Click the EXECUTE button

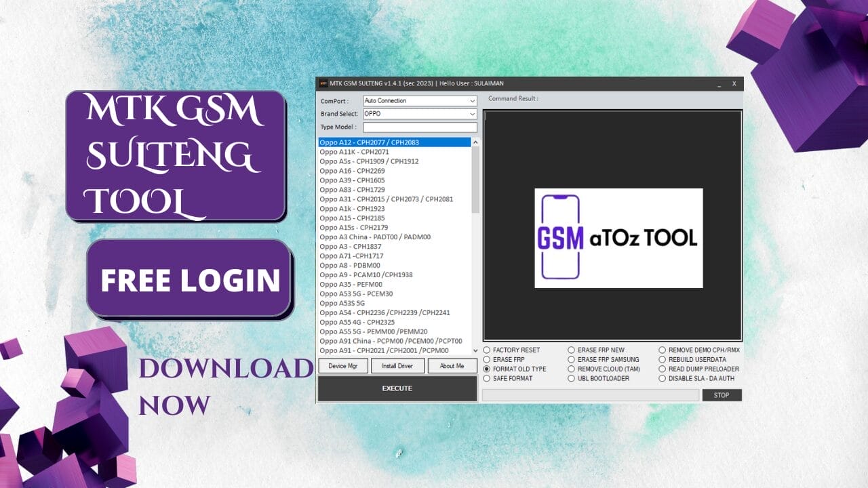(x=397, y=388)
